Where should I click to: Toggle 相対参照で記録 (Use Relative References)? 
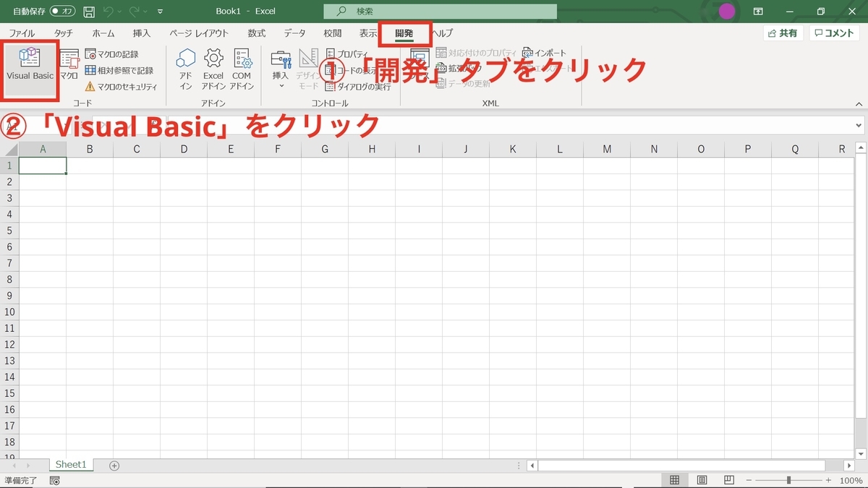[x=119, y=70]
